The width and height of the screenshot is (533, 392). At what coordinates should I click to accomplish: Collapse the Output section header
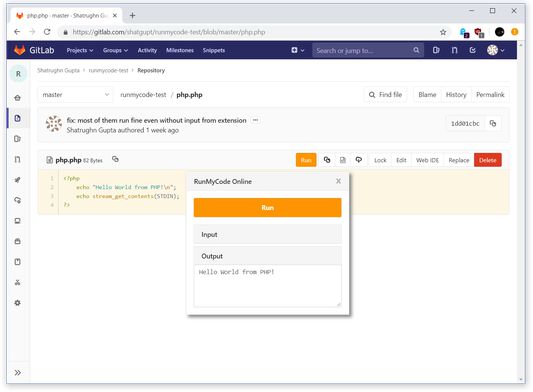pyautogui.click(x=268, y=256)
